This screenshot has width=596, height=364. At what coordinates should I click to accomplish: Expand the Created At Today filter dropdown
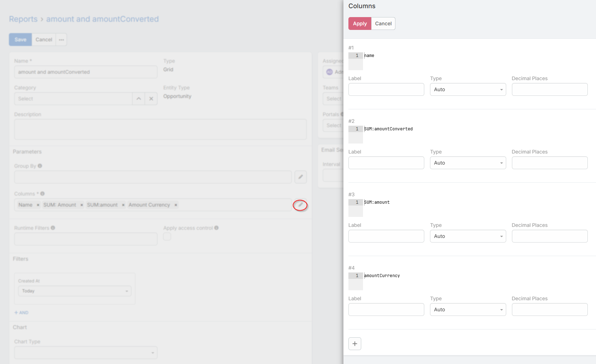[74, 291]
